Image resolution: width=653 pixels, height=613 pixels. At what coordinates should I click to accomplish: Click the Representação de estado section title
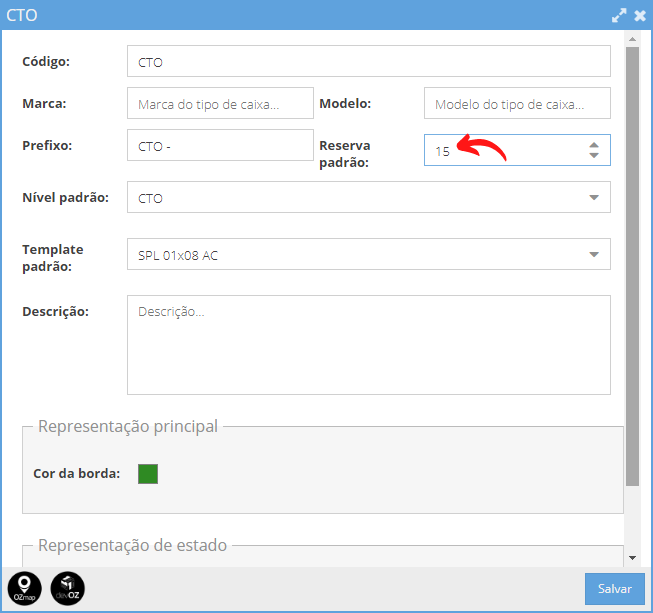[x=132, y=545]
